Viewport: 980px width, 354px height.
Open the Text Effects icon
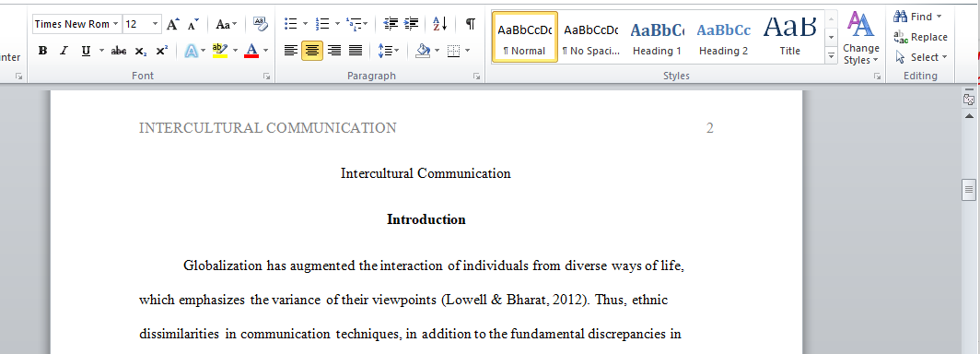[x=192, y=51]
